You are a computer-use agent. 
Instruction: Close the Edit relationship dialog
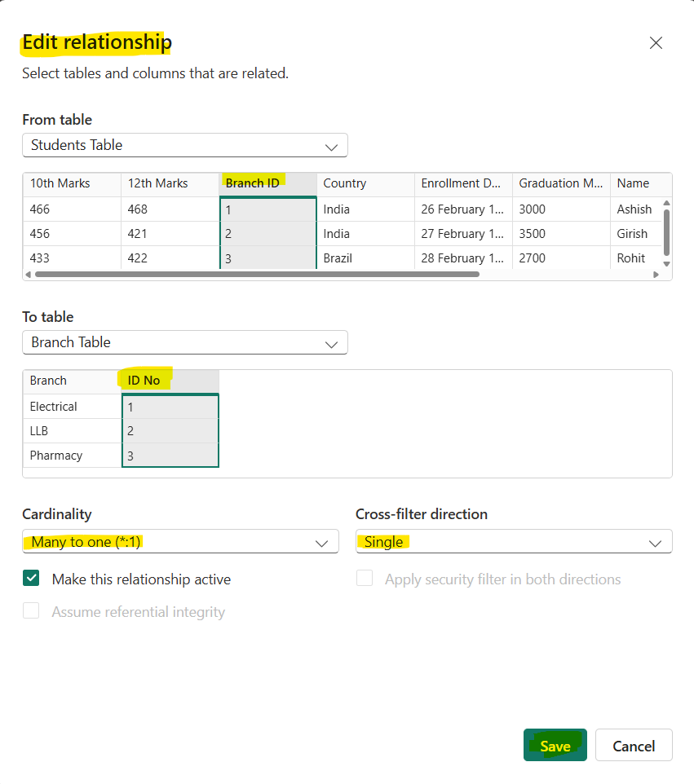click(656, 42)
